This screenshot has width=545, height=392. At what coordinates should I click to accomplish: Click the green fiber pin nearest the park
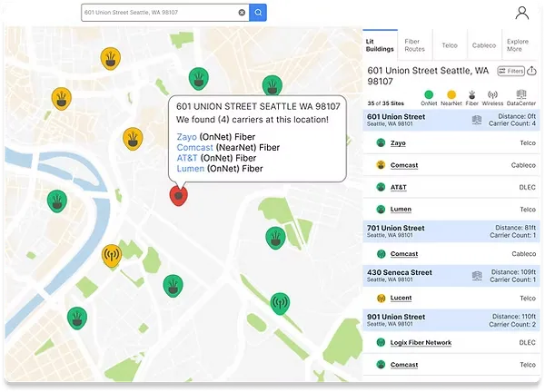275,238
